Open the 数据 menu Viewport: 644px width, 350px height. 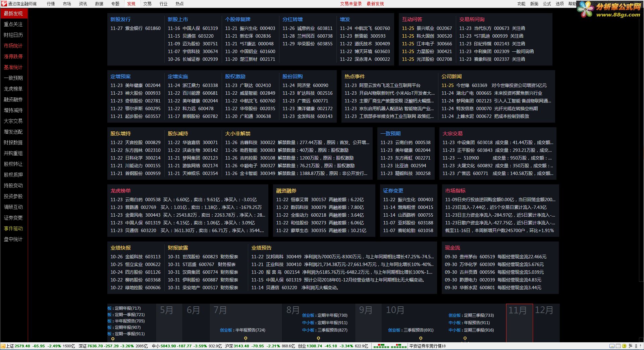pyautogui.click(x=99, y=4)
